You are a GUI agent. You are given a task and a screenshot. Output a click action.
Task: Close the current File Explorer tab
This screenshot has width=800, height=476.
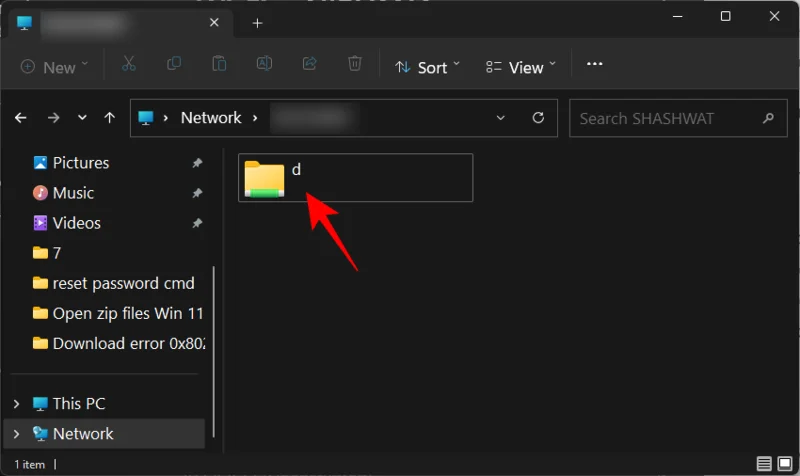click(214, 22)
